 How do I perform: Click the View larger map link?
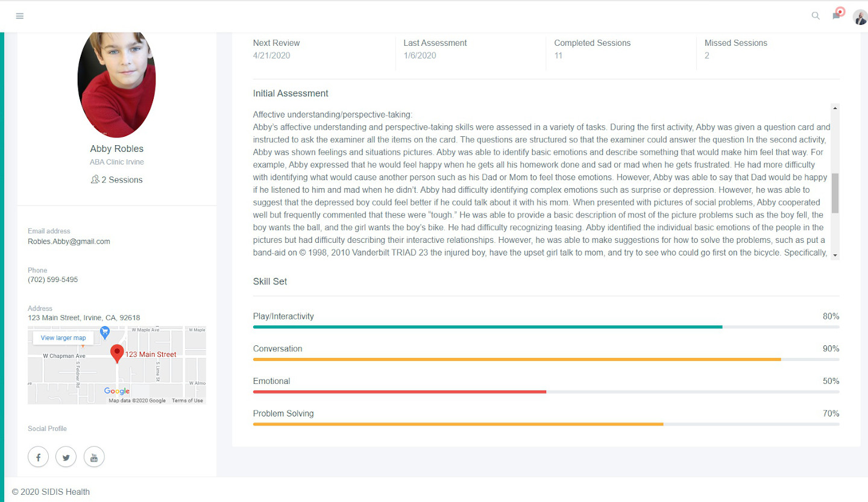coord(63,338)
